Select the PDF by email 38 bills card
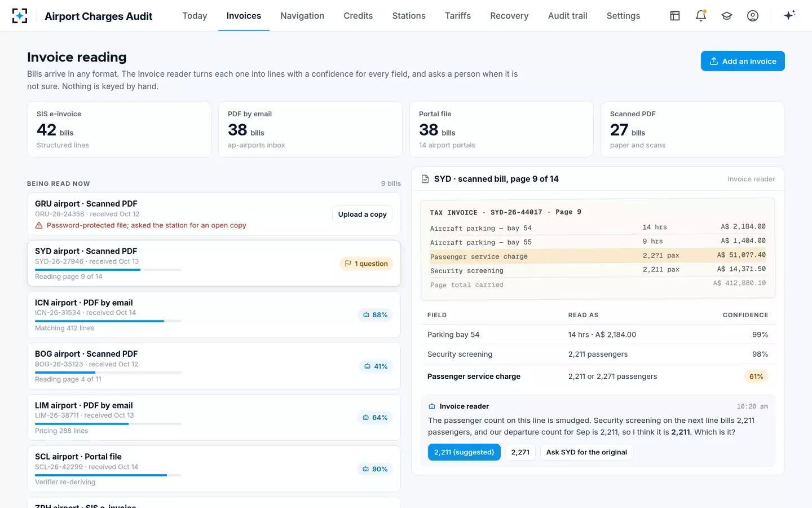812x508 pixels. coord(310,129)
